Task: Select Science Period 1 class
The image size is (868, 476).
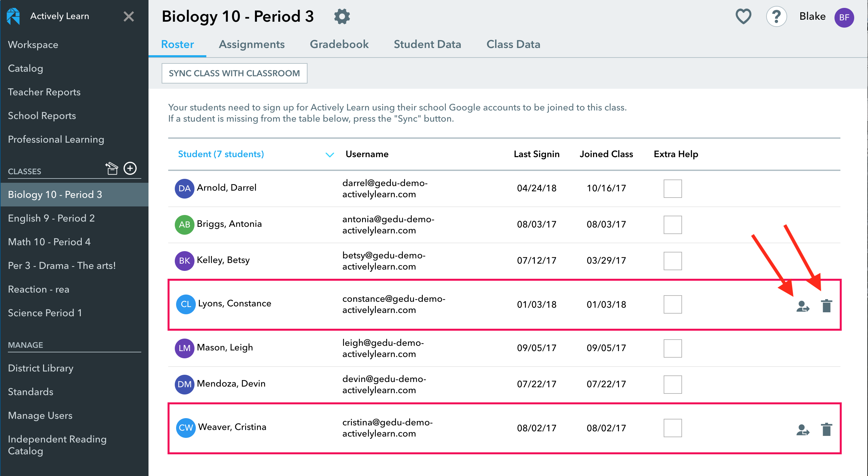Action: 45,313
